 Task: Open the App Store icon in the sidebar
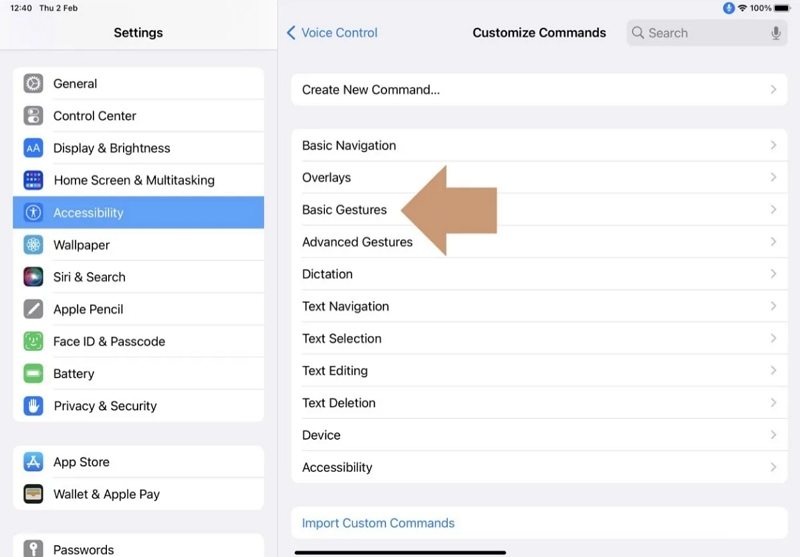[x=34, y=462]
